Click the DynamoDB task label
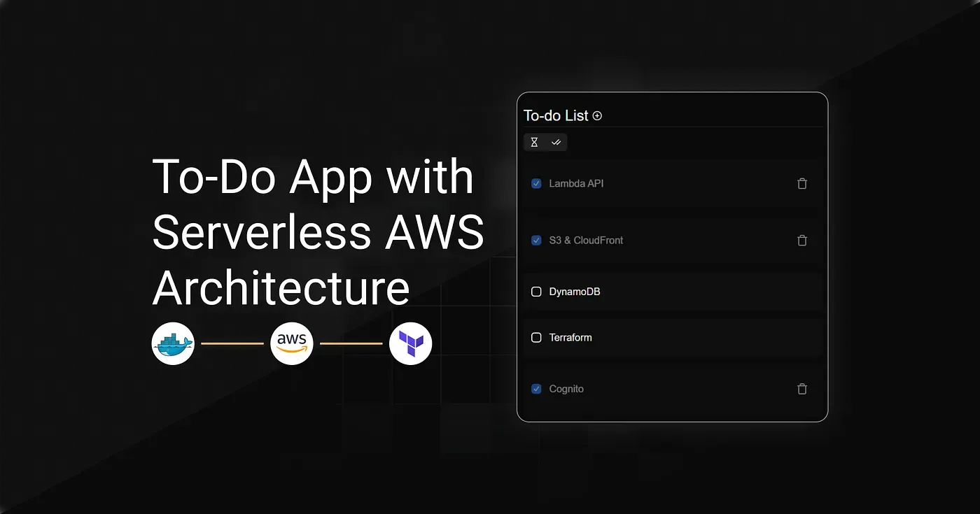Screen dimensions: 980x514 574,292
